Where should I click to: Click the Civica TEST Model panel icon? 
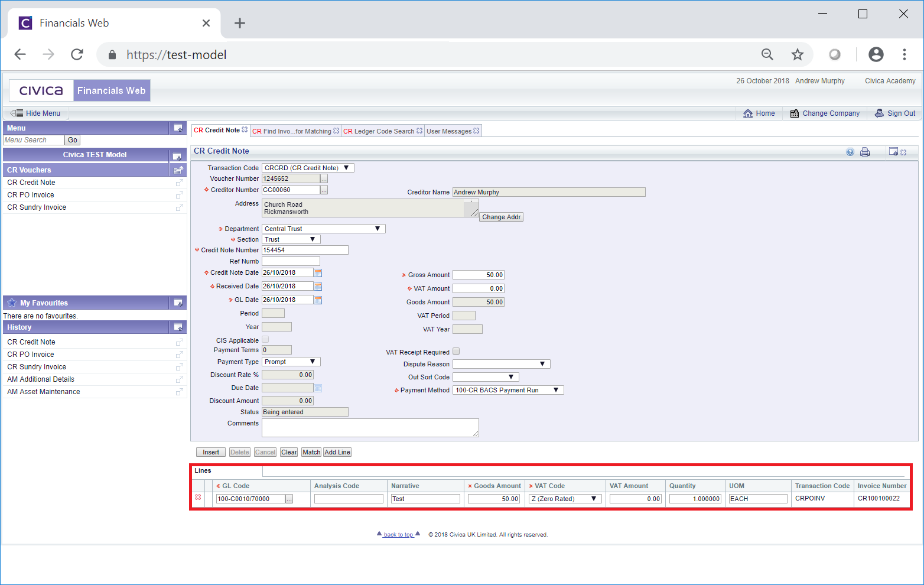[177, 155]
